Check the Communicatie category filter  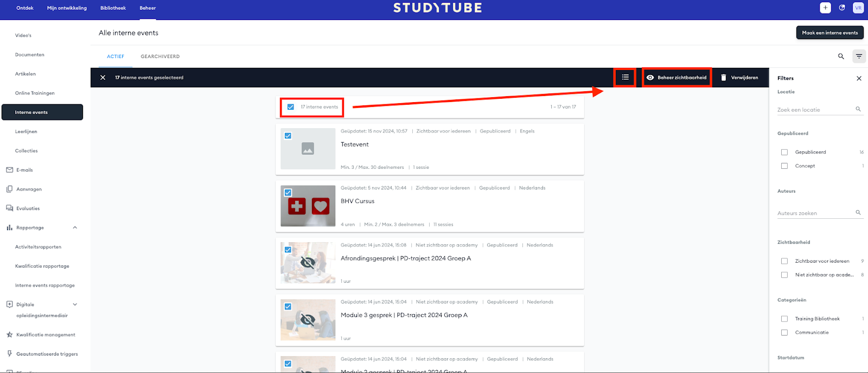coord(784,333)
